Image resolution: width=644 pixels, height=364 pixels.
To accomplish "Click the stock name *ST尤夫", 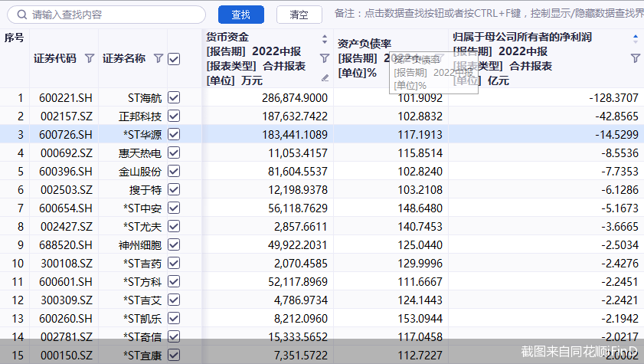I will tap(142, 226).
